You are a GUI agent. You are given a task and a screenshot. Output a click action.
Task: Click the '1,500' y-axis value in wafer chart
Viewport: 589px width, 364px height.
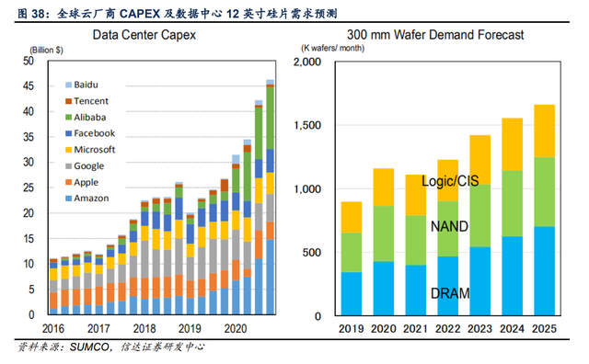click(x=307, y=125)
